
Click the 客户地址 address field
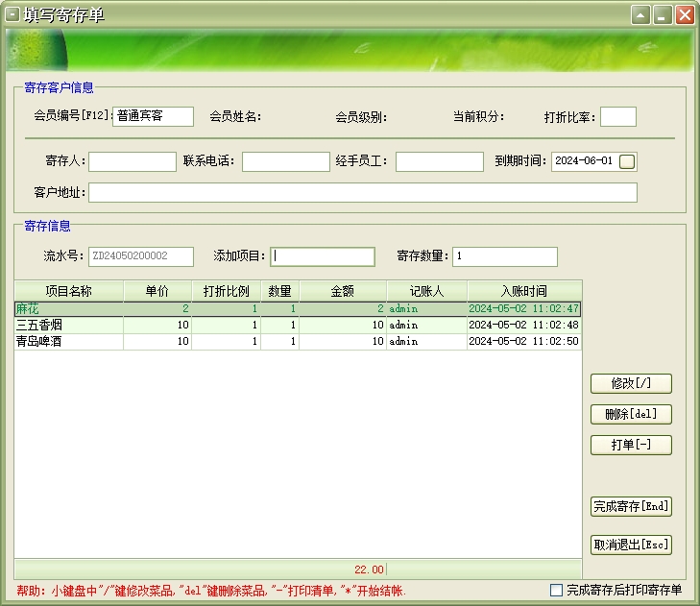coord(362,193)
